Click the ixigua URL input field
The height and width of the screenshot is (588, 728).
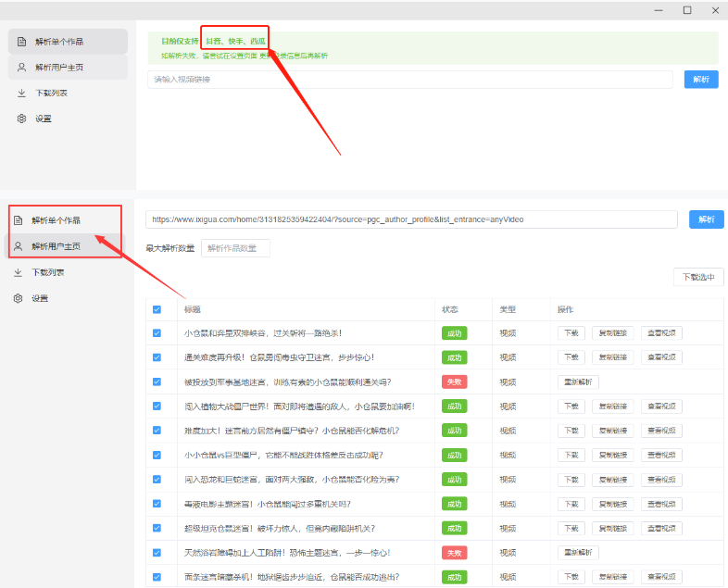[411, 219]
